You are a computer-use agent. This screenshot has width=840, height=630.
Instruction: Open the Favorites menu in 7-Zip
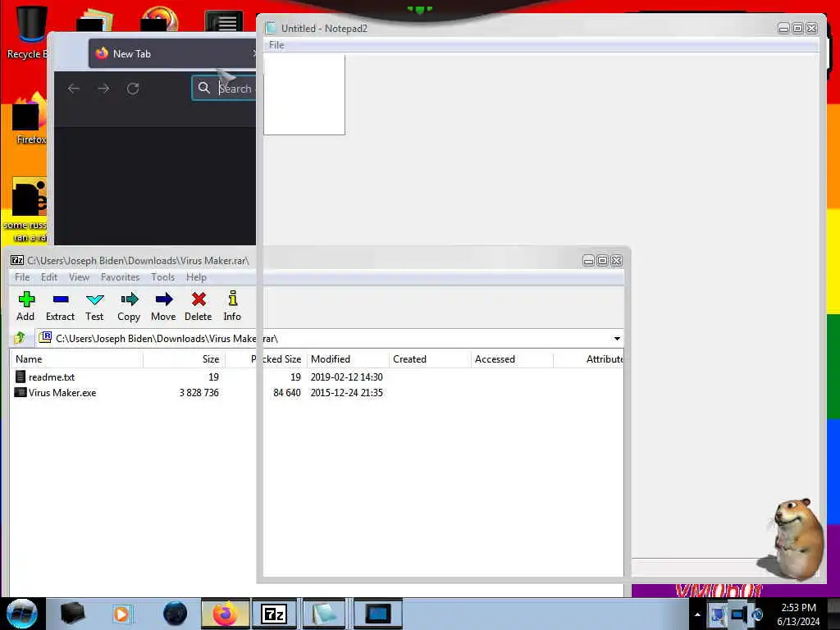tap(120, 277)
